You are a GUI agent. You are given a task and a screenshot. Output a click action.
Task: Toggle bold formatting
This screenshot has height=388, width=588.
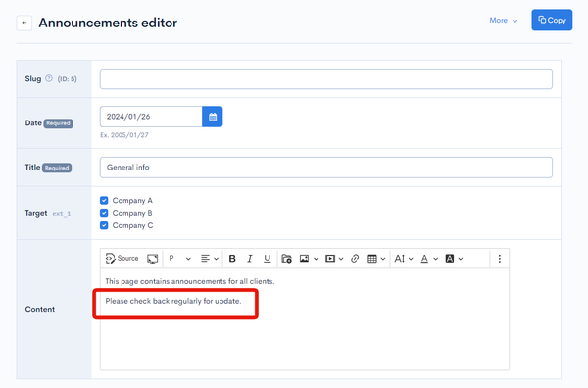point(232,259)
